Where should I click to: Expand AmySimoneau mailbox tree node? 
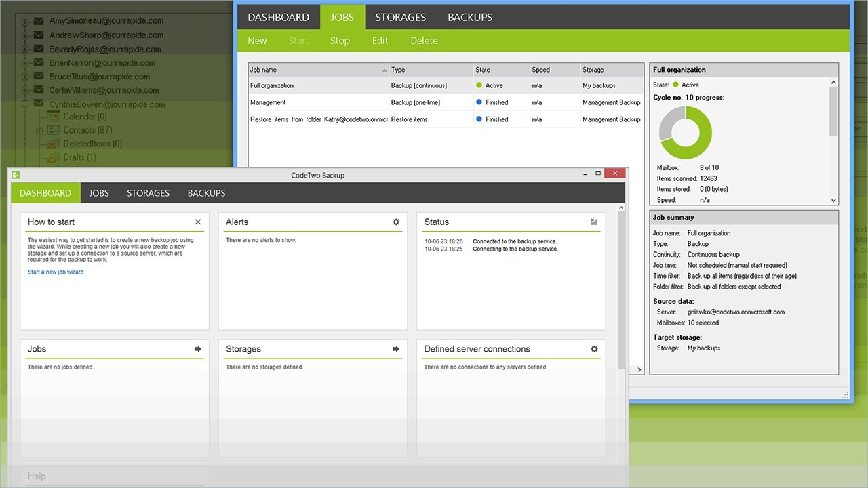pyautogui.click(x=25, y=22)
